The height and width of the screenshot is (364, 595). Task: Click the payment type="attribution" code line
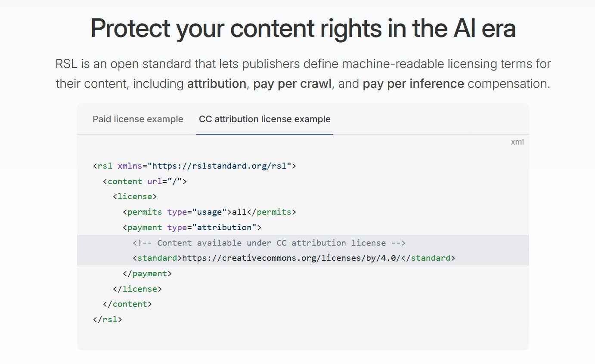coord(192,227)
